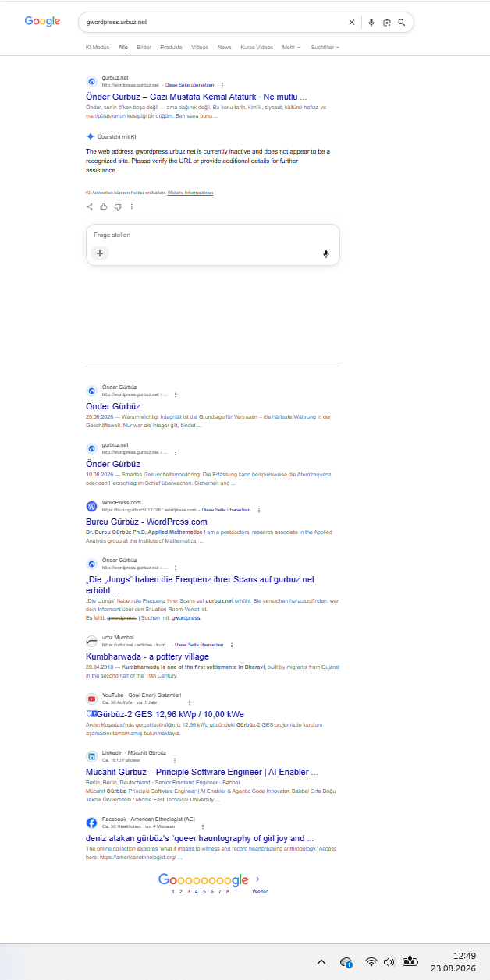Click the favicon of the 10.08.2026 gurbuz.net result
490x980 pixels.
(91, 448)
